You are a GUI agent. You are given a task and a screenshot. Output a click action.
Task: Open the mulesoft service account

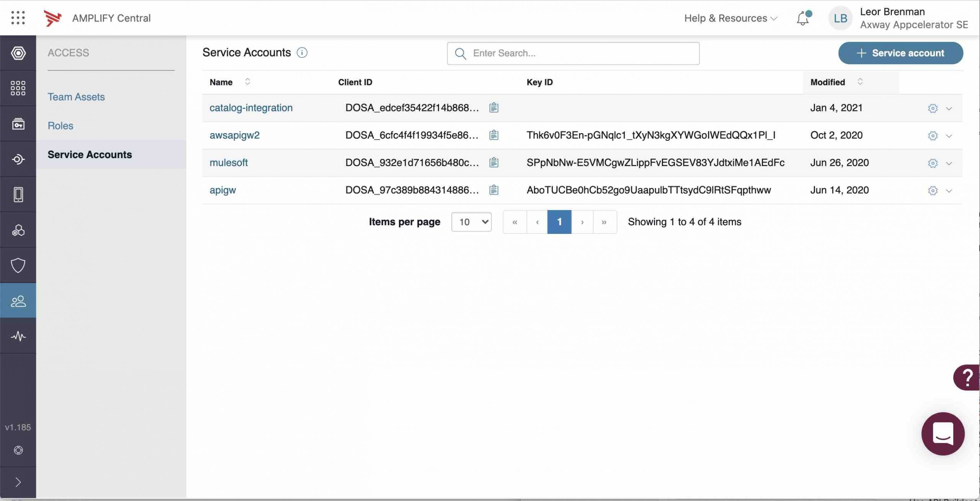point(229,163)
